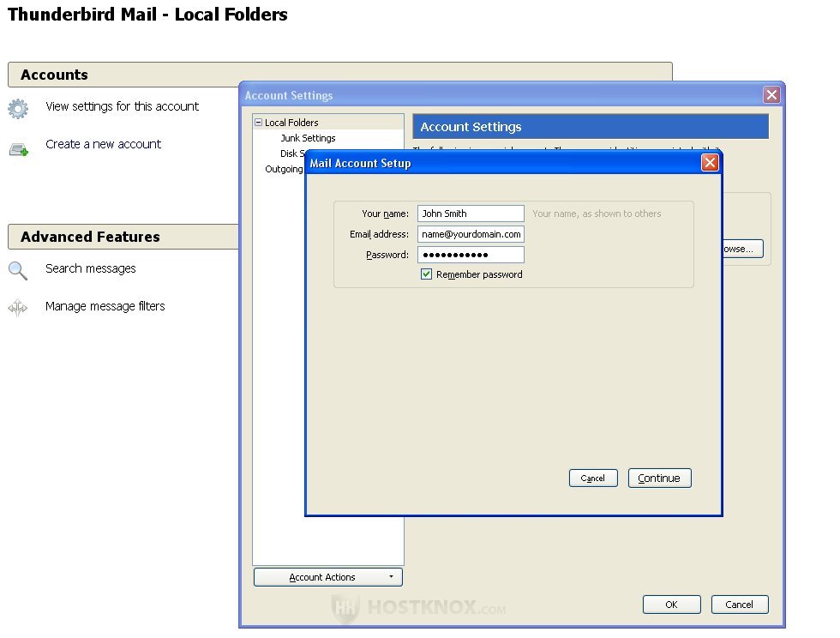Click the gear icon for account settings

[x=18, y=108]
